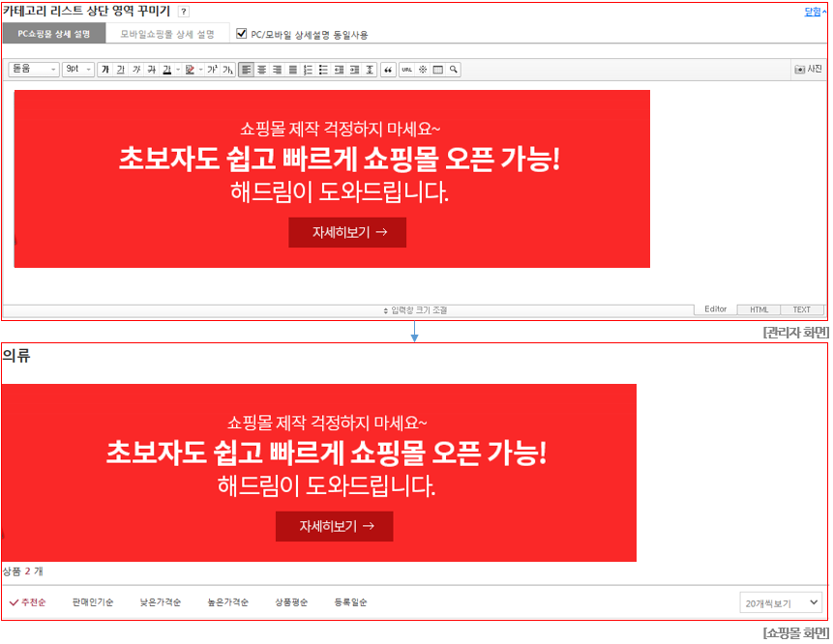Insert a blockquote
Viewport: 833px width, 644px height.
pyautogui.click(x=388, y=70)
